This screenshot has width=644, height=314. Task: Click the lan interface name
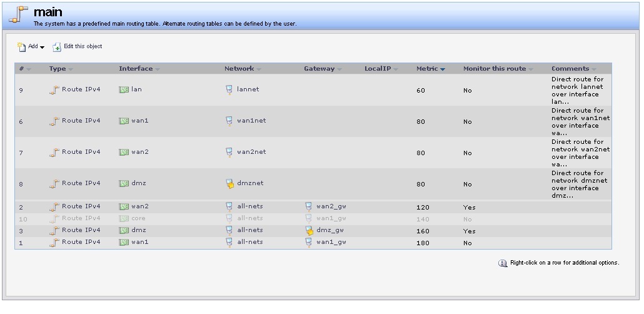(x=136, y=89)
